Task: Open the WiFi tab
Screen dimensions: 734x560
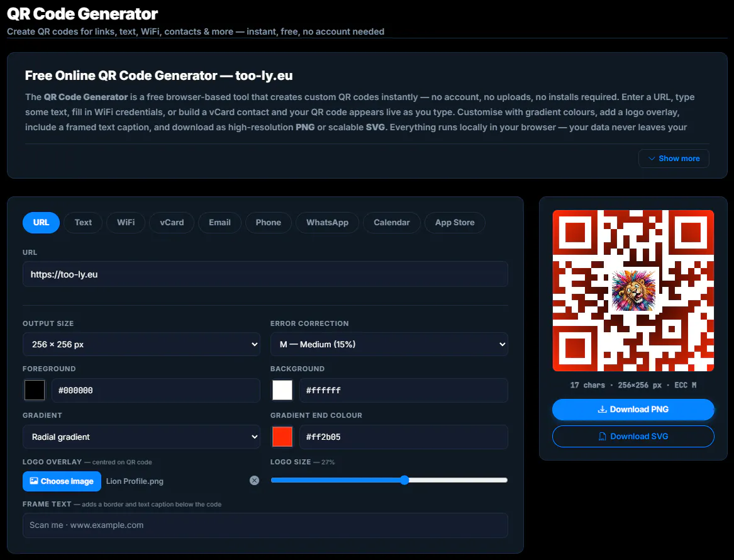Action: [126, 222]
